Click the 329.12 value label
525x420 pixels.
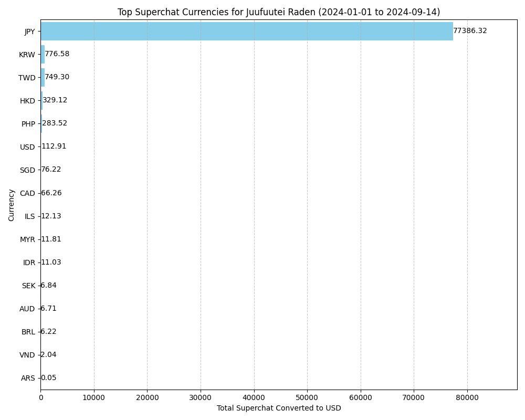(55, 100)
